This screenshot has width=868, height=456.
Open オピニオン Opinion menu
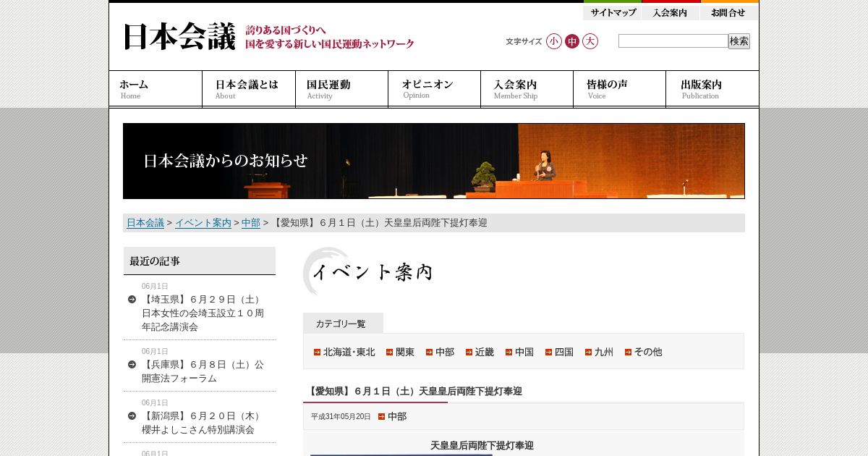click(x=434, y=89)
